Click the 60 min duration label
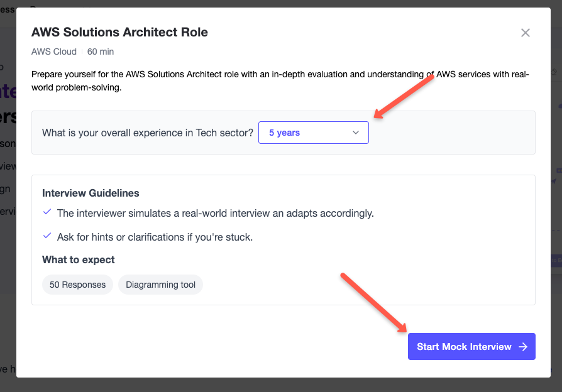Image resolution: width=562 pixels, height=392 pixels. [x=101, y=52]
